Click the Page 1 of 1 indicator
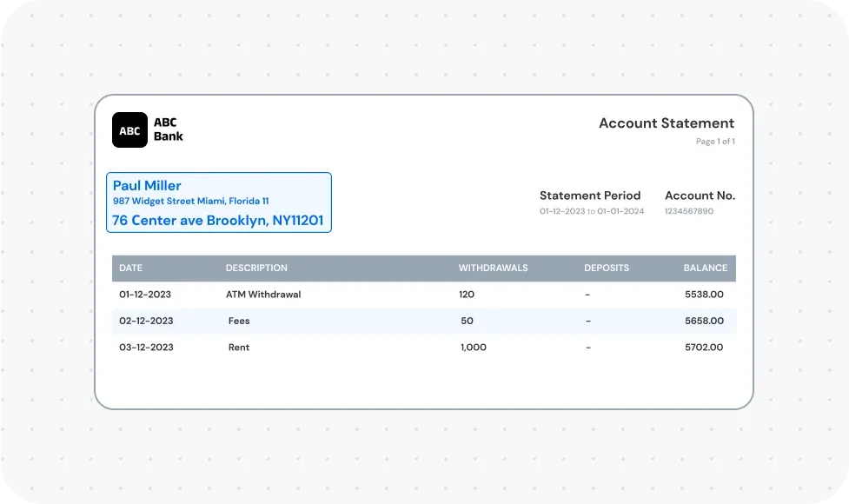Image resolution: width=849 pixels, height=504 pixels. coord(714,142)
